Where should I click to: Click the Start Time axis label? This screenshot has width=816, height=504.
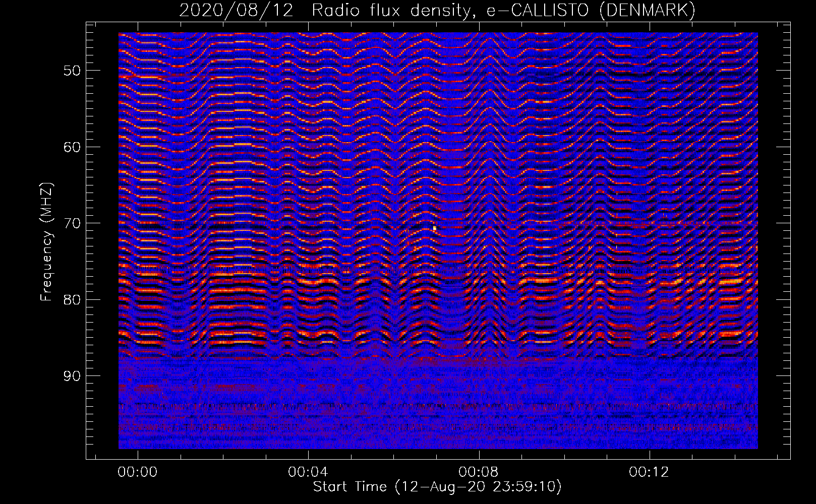click(437, 487)
